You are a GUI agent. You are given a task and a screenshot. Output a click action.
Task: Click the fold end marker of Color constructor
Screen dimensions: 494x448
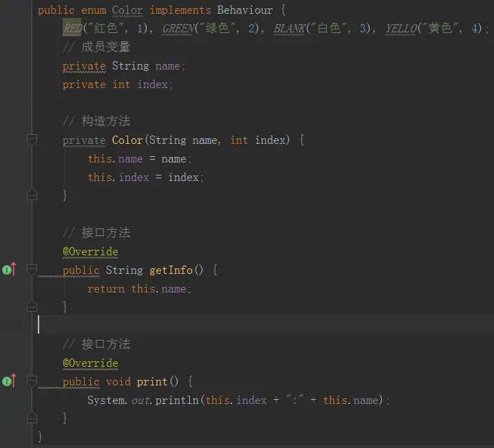(x=32, y=195)
